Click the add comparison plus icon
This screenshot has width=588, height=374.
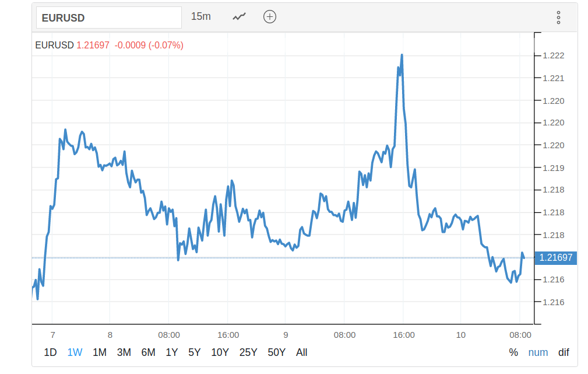pyautogui.click(x=269, y=17)
